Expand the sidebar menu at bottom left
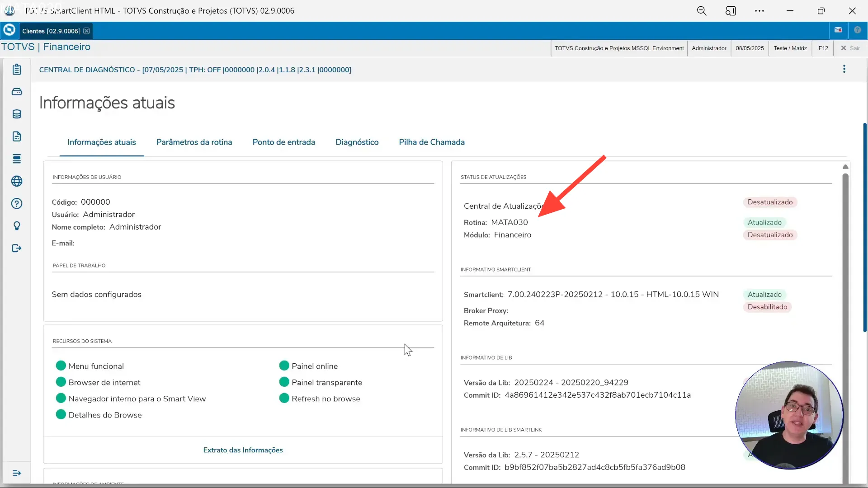The image size is (868, 488). click(x=17, y=473)
